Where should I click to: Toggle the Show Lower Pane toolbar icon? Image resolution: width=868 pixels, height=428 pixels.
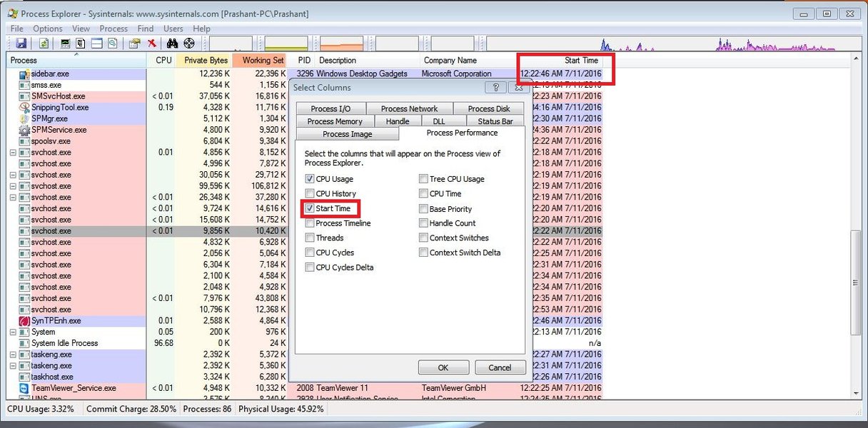point(96,44)
